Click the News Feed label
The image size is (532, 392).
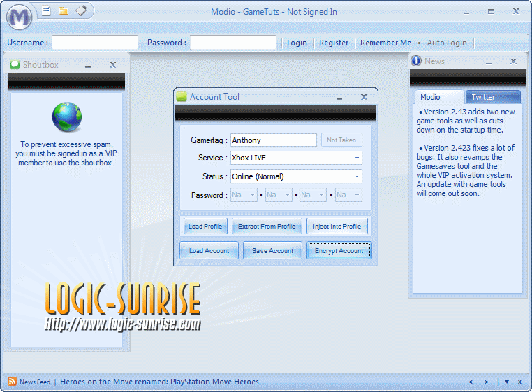pyautogui.click(x=35, y=382)
